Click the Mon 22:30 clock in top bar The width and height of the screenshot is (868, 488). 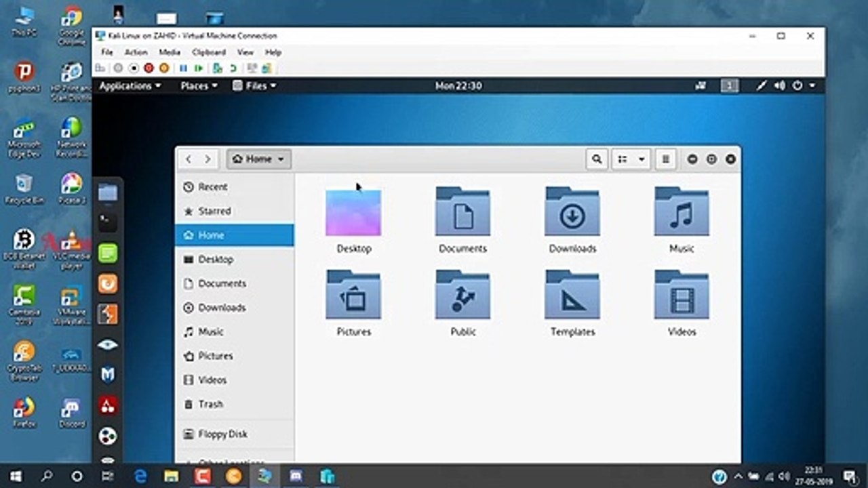tap(458, 86)
